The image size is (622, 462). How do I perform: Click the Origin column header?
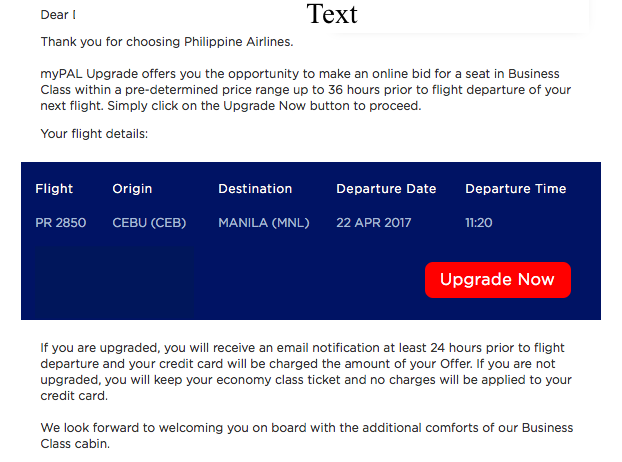click(x=132, y=189)
